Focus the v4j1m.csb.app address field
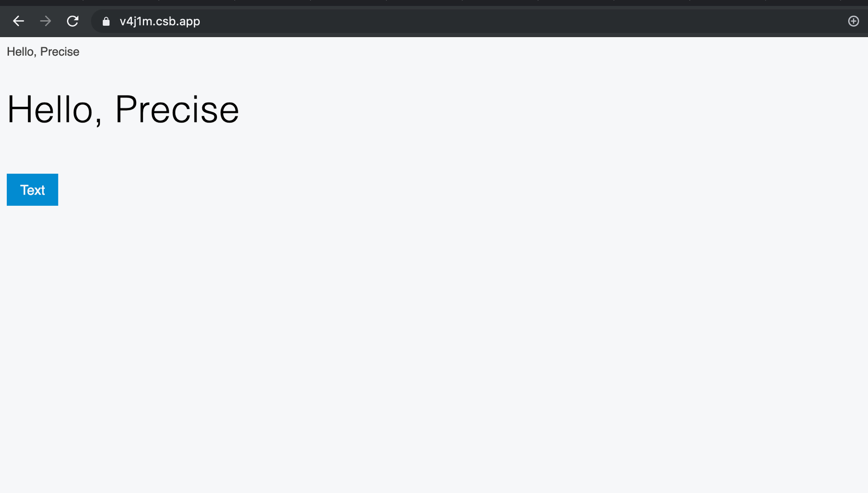868x493 pixels. [x=160, y=21]
